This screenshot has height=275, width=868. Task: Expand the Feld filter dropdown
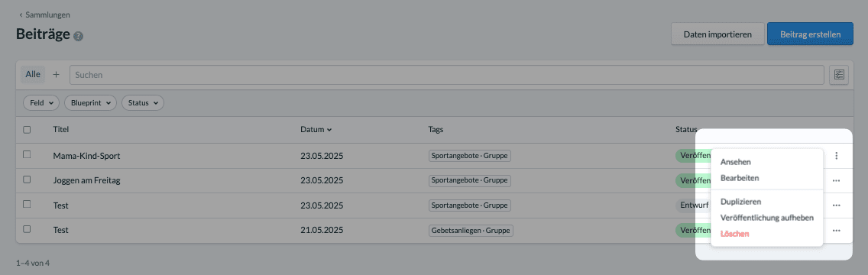click(x=41, y=103)
